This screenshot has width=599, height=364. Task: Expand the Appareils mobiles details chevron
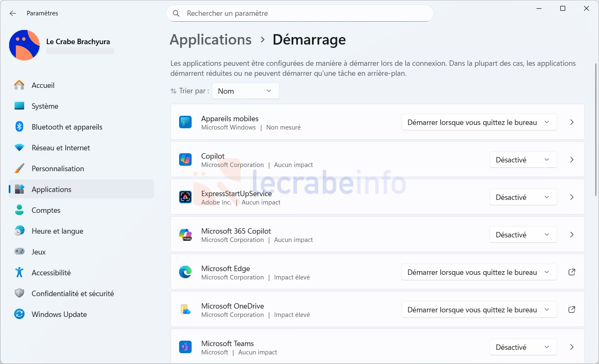coord(572,122)
